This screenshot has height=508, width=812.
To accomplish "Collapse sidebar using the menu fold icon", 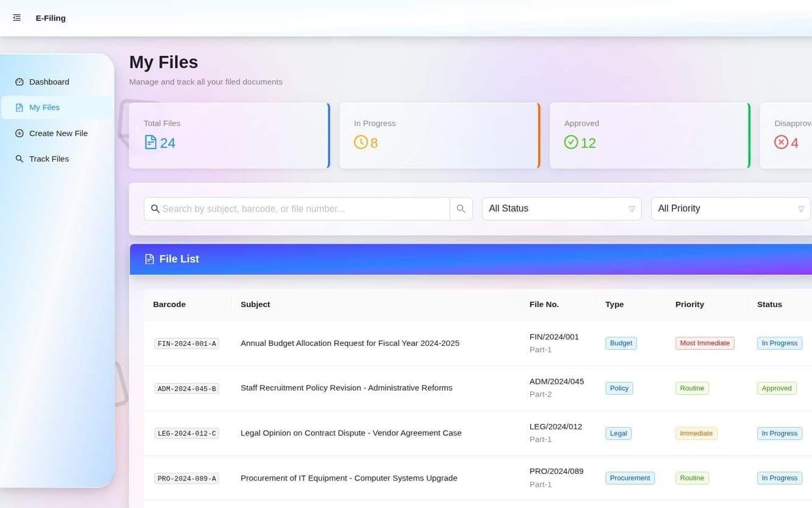I will [17, 18].
